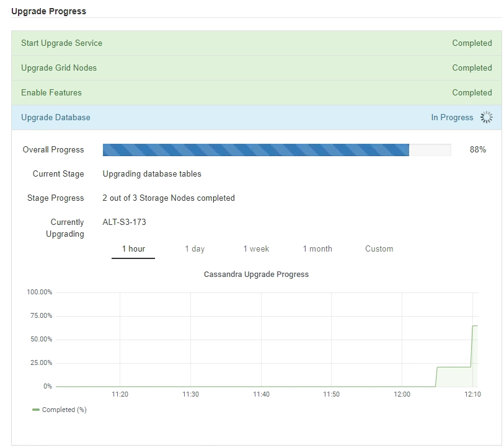Click the Overall Progress bar

click(276, 150)
